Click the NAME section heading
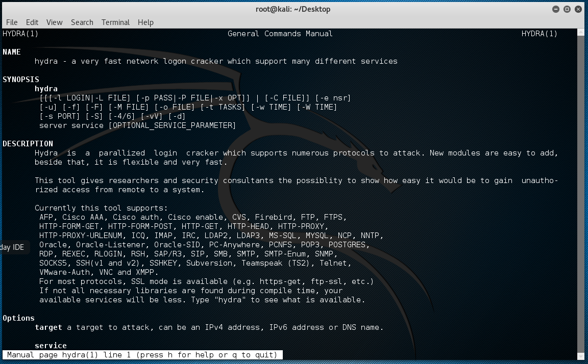The width and height of the screenshot is (588, 364). 12,52
